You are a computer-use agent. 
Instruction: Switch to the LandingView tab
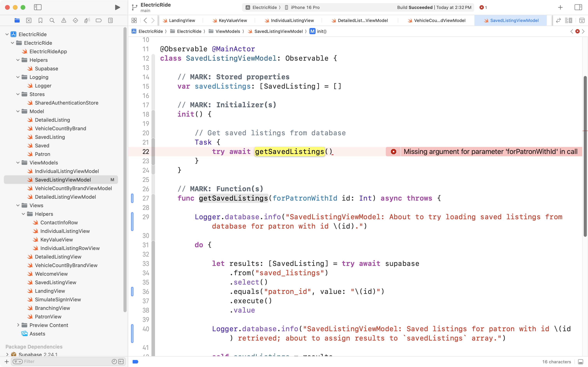pyautogui.click(x=182, y=20)
